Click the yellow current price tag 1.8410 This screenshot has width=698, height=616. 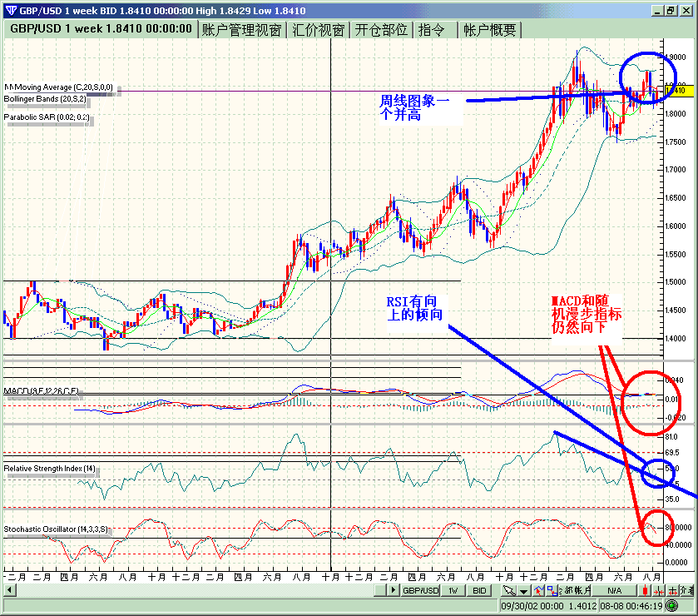point(680,91)
